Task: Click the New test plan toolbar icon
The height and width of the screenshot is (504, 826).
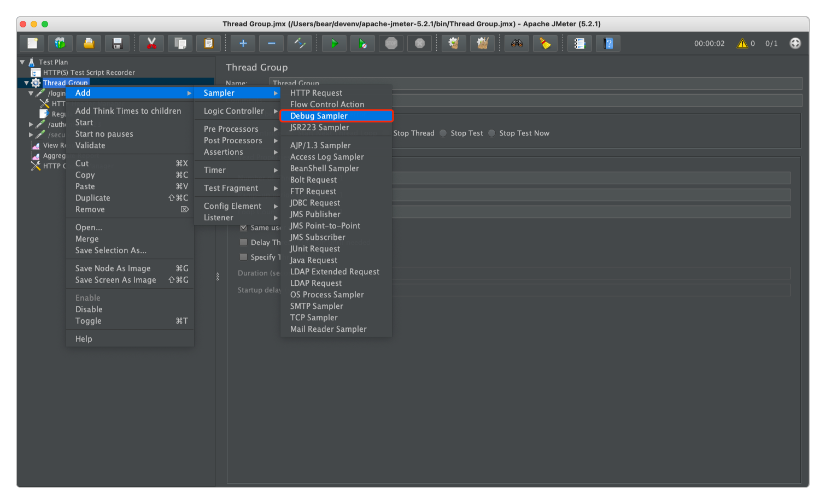Action: [32, 43]
